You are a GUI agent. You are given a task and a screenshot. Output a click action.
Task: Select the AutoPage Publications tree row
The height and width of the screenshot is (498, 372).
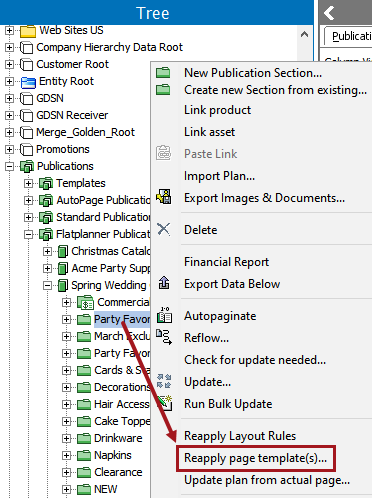(103, 200)
